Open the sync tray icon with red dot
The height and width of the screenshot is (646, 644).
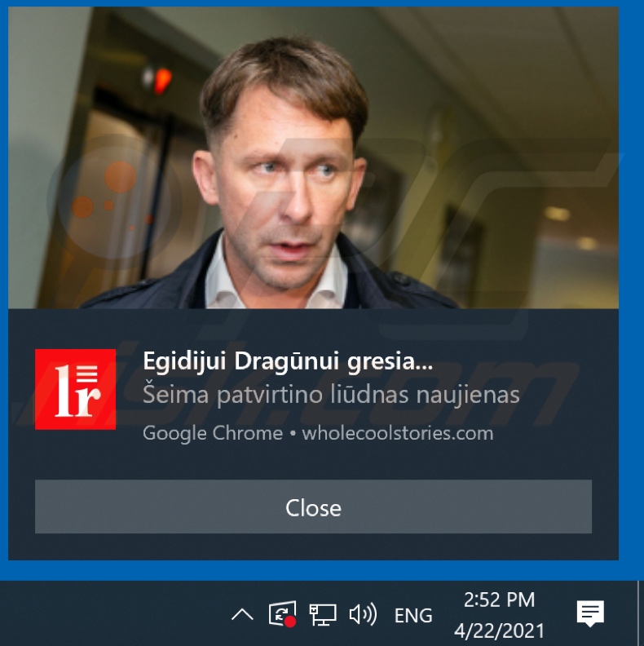click(x=283, y=614)
